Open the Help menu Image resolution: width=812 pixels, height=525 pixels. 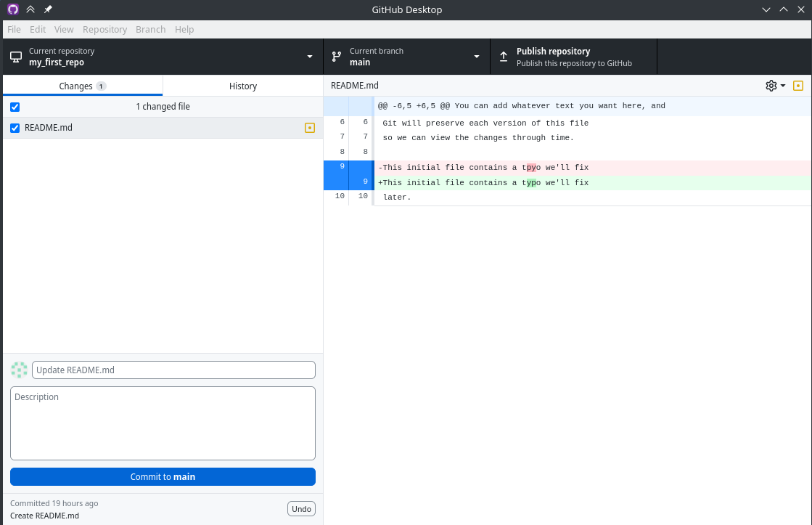point(184,30)
